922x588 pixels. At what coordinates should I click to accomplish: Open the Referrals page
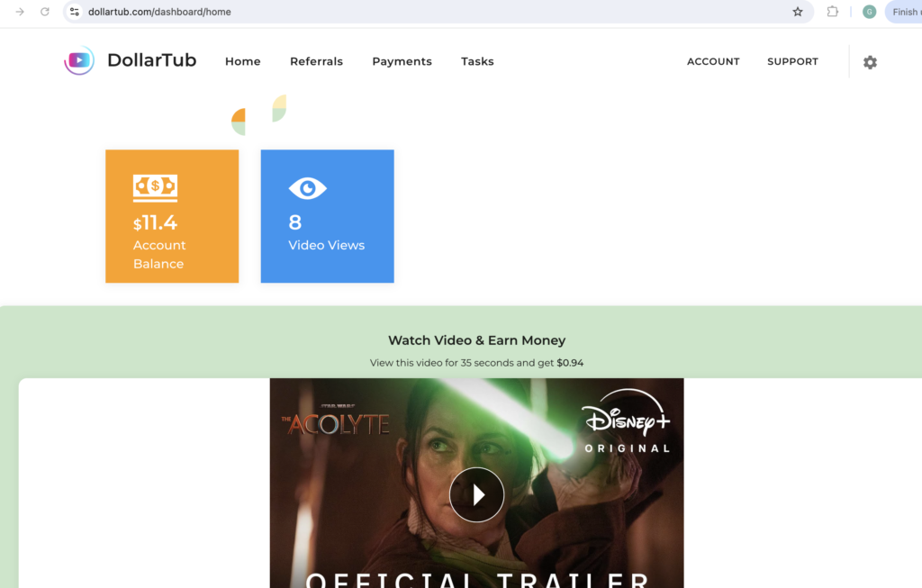316,61
